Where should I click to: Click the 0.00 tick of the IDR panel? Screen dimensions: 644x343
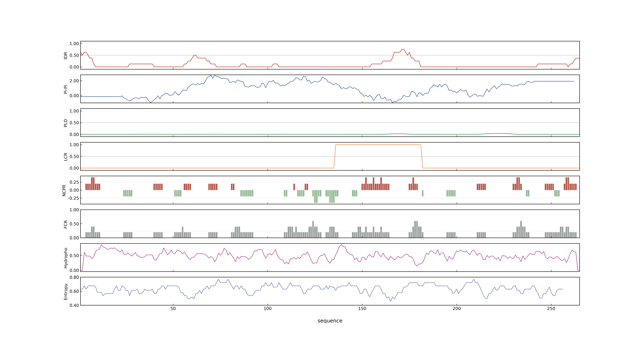[74, 67]
